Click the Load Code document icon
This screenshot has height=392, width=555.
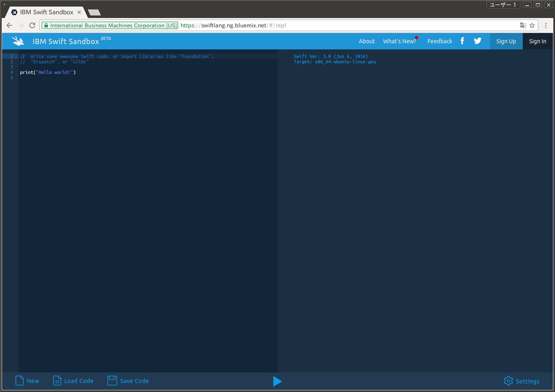pyautogui.click(x=57, y=381)
